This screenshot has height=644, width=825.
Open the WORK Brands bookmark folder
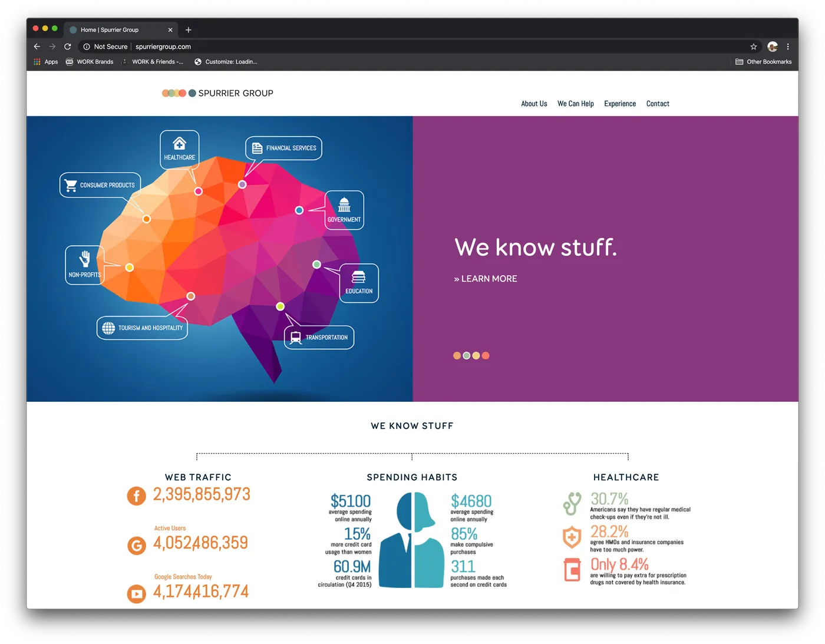pyautogui.click(x=90, y=62)
